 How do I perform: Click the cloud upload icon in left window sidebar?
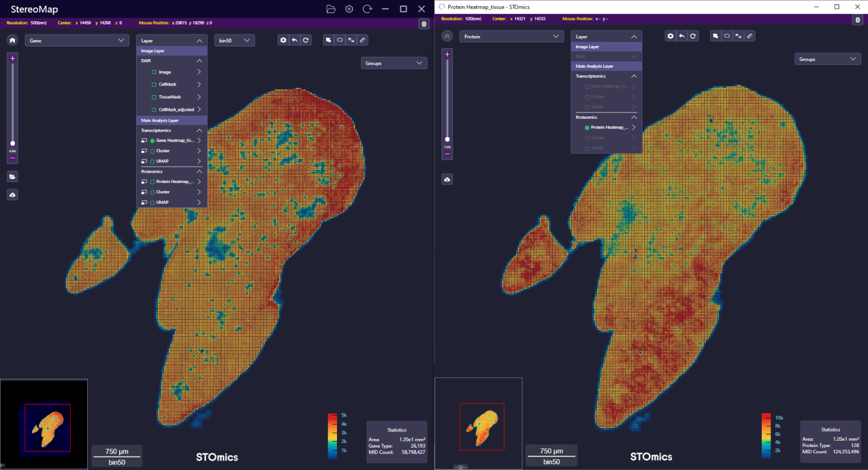click(12, 195)
